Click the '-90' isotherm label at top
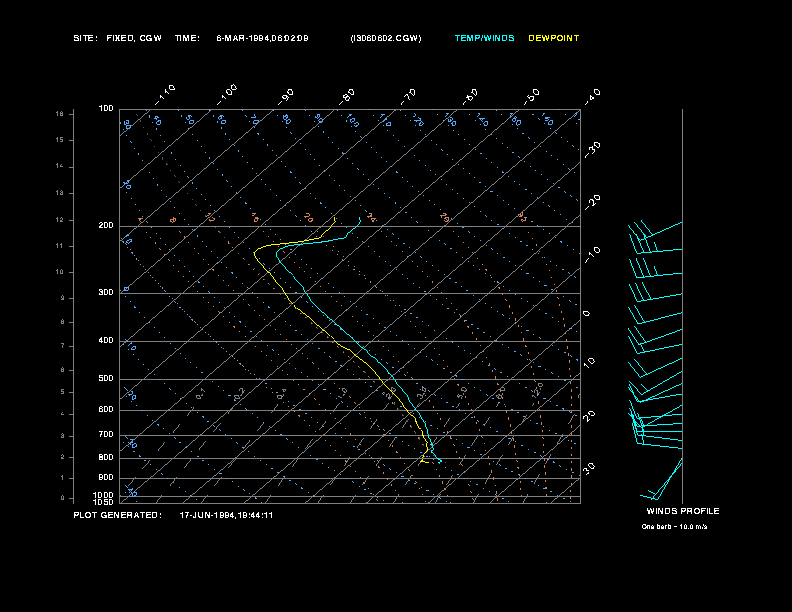 (x=286, y=96)
